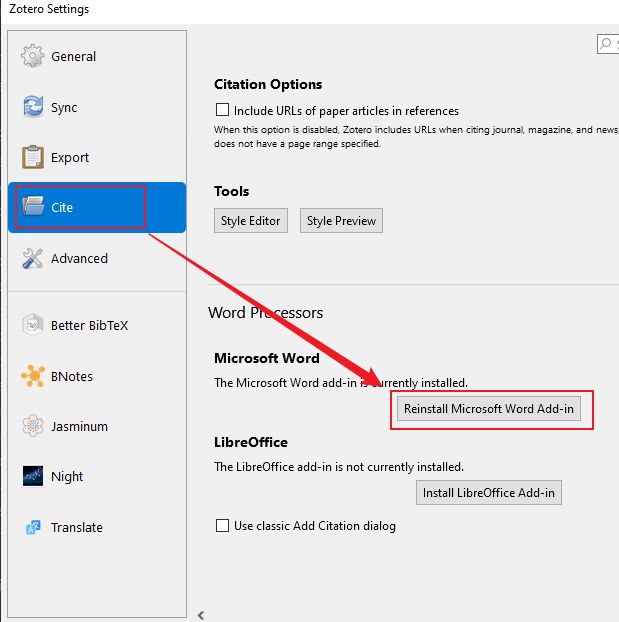This screenshot has height=622, width=619.
Task: Click the Export clipboard icon
Action: pos(33,157)
